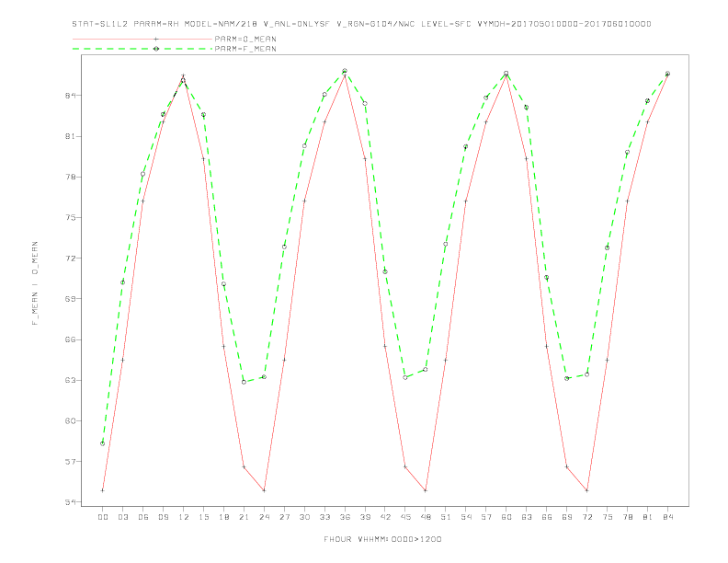728x563 pixels.
Task: Click O_MEAN plus data point at hour 00
Action: point(103,490)
